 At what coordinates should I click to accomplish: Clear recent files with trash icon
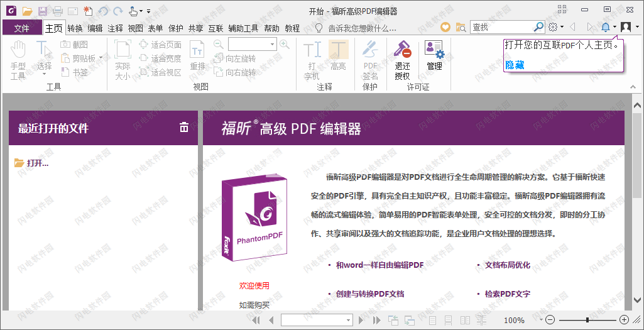pos(184,128)
